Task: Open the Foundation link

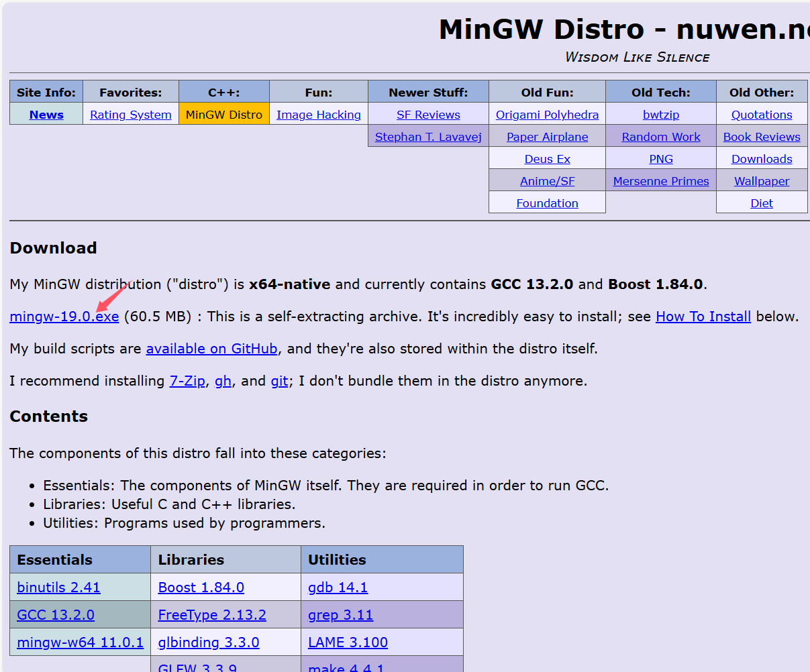Action: (547, 203)
